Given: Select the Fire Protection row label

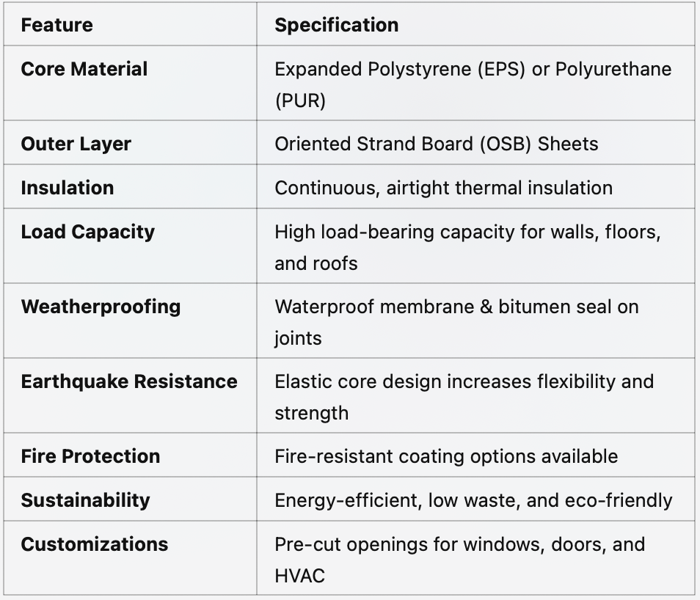Looking at the screenshot, I should 90,456.
